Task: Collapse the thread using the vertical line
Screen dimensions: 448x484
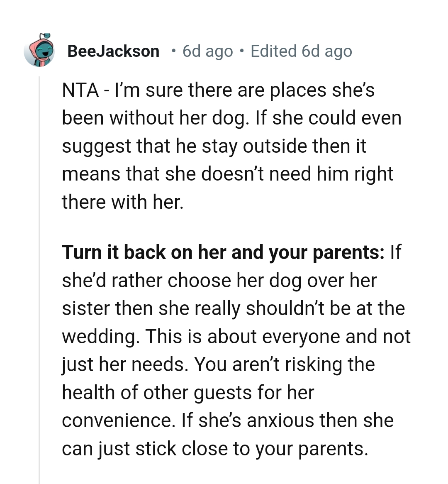Action: pos(39,278)
